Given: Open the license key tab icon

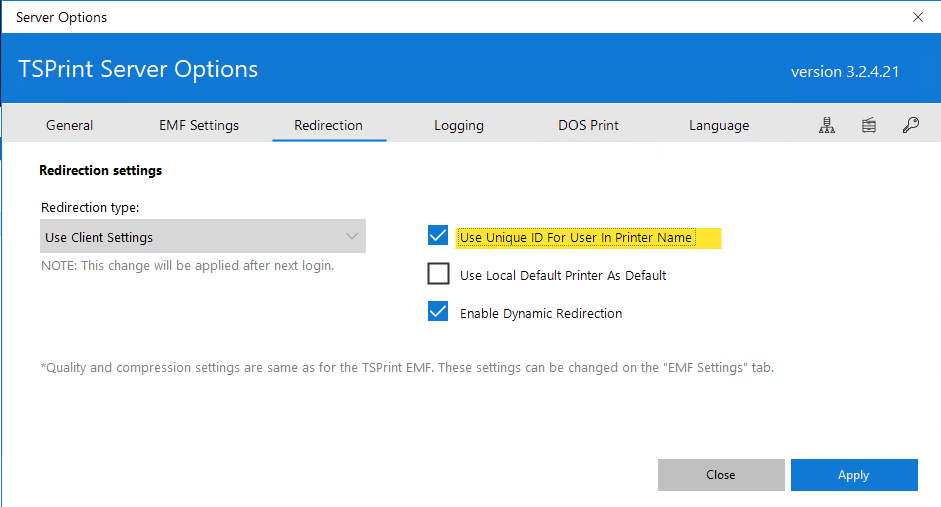Looking at the screenshot, I should (910, 125).
